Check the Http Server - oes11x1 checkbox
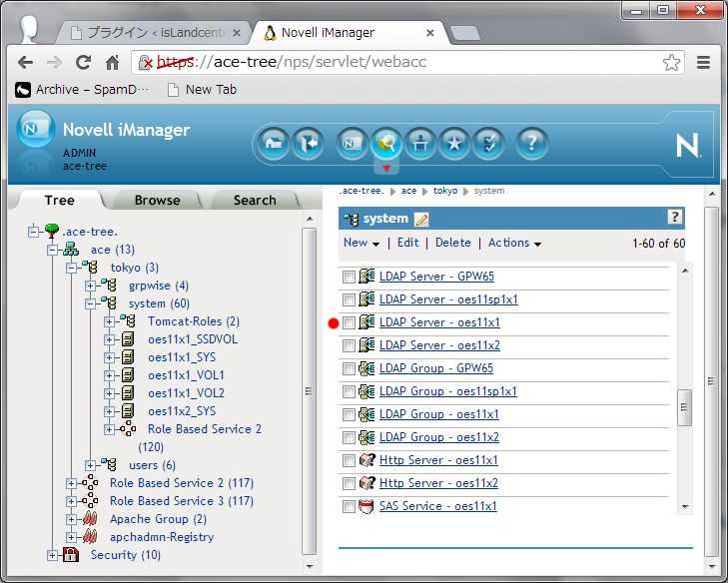Image resolution: width=728 pixels, height=583 pixels. coord(349,460)
